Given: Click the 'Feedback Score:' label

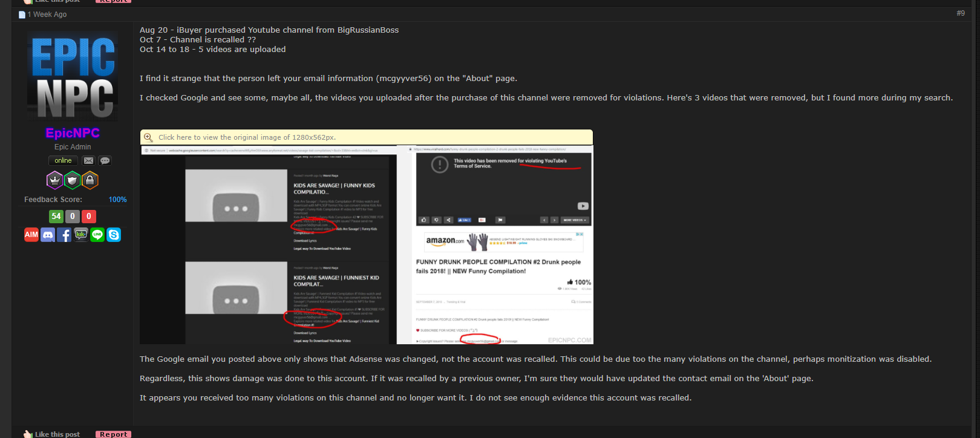Looking at the screenshot, I should click(x=53, y=200).
